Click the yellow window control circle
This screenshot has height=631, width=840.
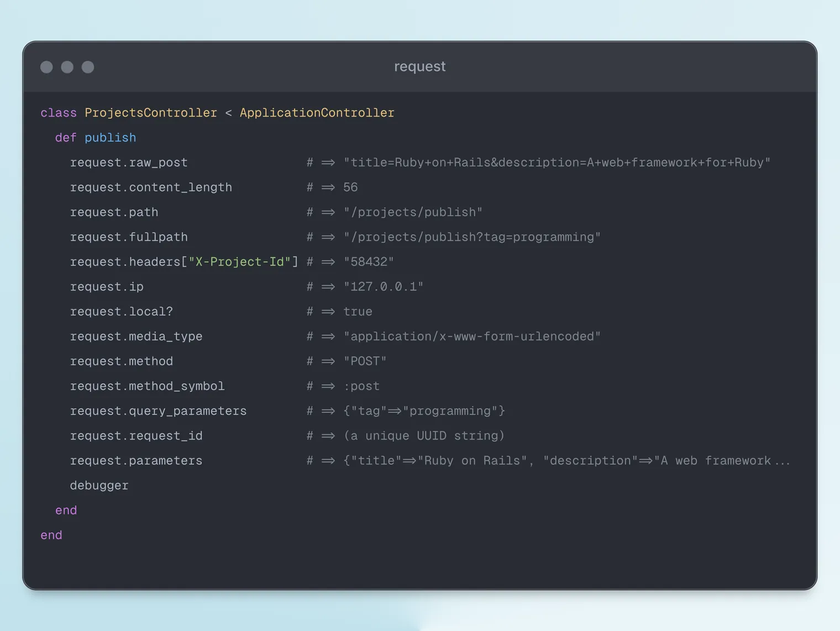[67, 66]
